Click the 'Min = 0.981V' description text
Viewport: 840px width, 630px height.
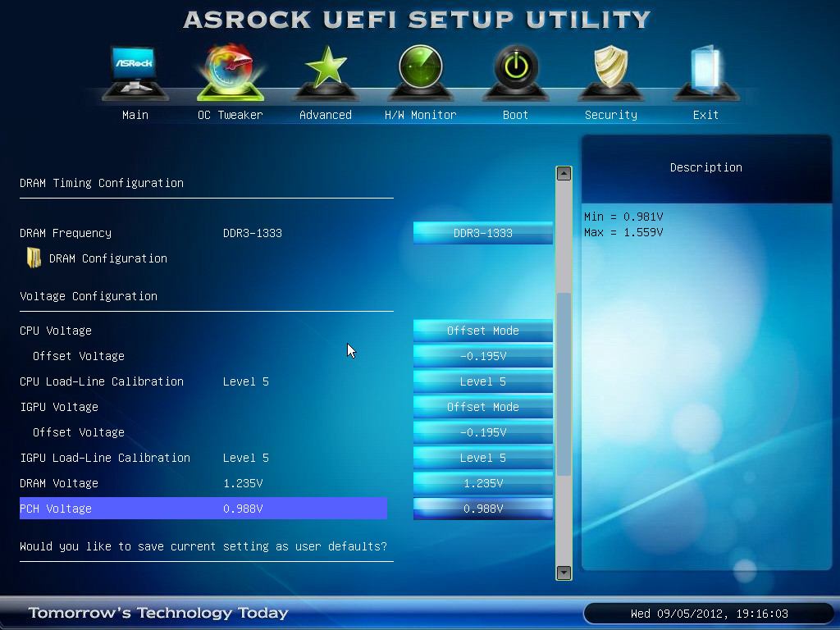tap(623, 217)
